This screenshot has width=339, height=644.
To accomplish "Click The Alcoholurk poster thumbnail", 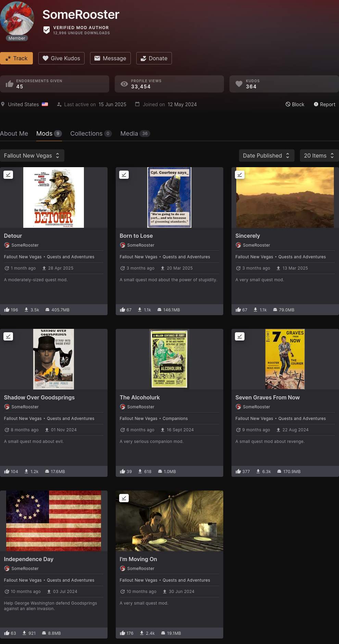I will click(169, 359).
